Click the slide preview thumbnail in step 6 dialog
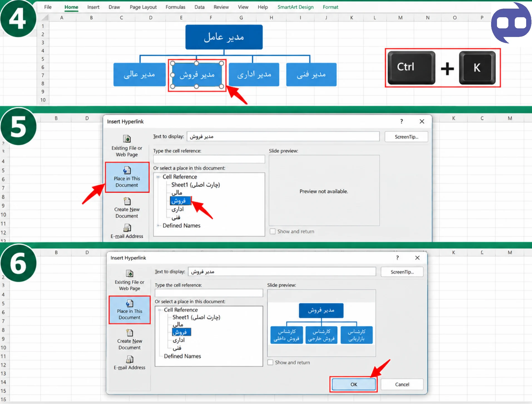The width and height of the screenshot is (532, 404). 321,323
